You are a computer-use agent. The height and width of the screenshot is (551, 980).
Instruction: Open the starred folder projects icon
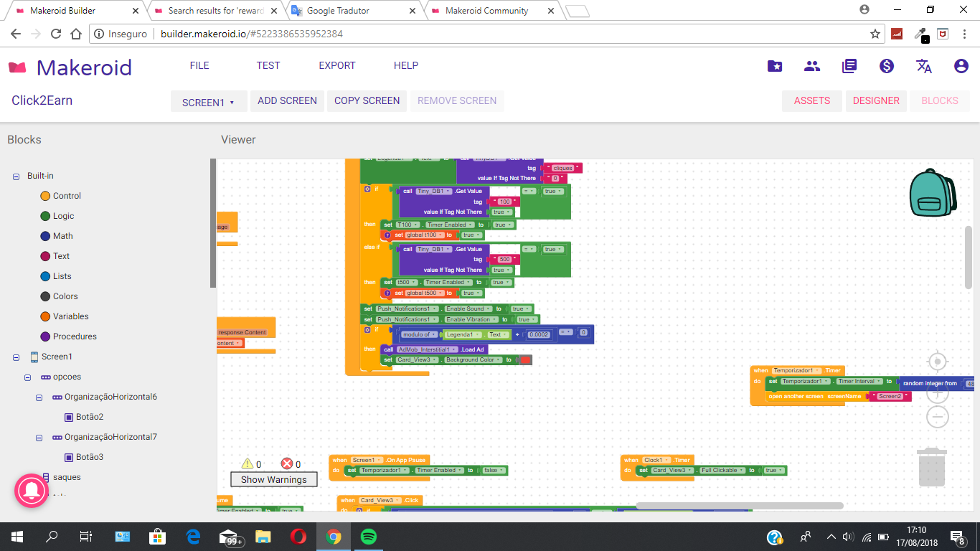pos(775,66)
